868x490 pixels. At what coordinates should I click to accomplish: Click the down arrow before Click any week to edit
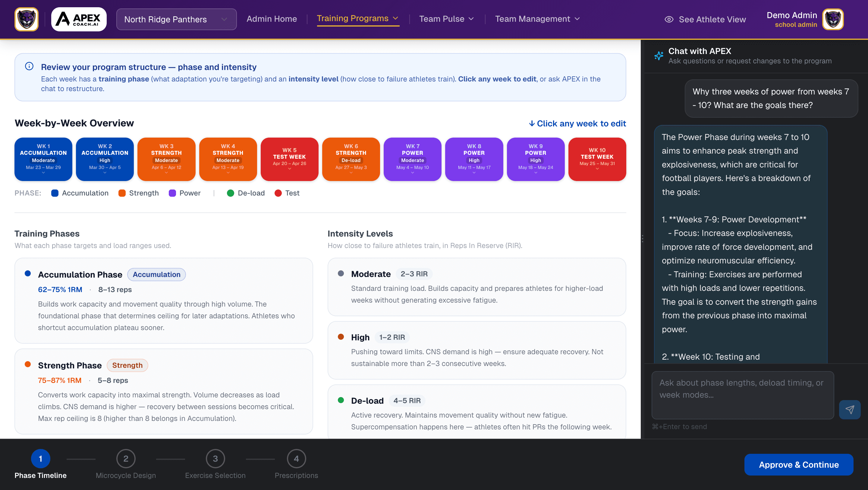coord(532,123)
